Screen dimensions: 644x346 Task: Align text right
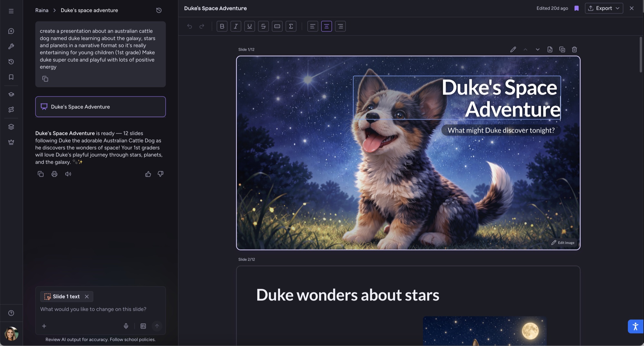click(340, 26)
